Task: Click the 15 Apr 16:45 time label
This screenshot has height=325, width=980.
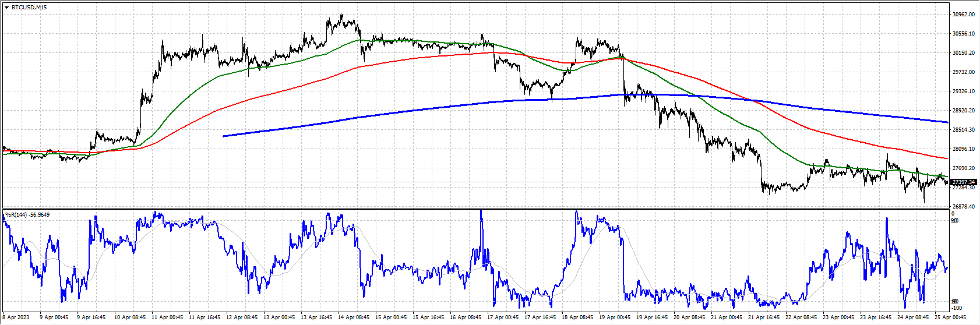Action: pyautogui.click(x=429, y=317)
